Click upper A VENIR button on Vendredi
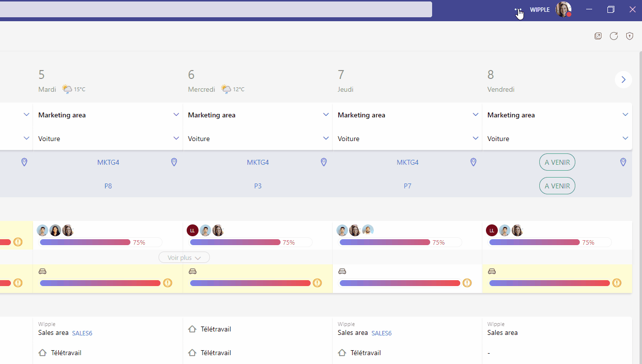Viewport: 642px width, 364px height. coord(557,162)
